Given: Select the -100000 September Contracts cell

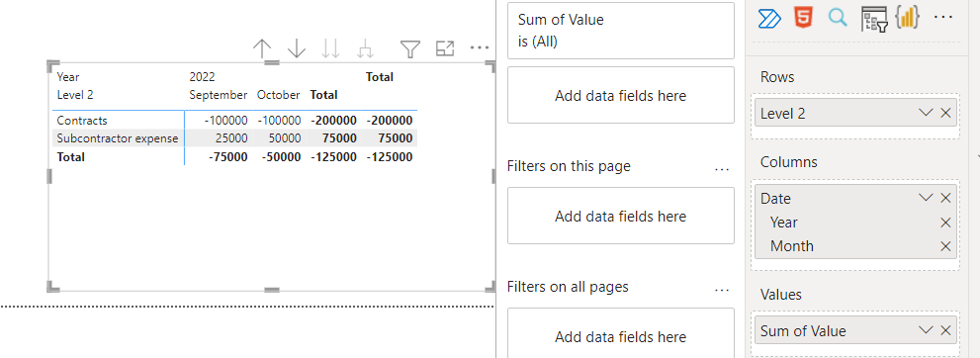Looking at the screenshot, I should click(225, 121).
